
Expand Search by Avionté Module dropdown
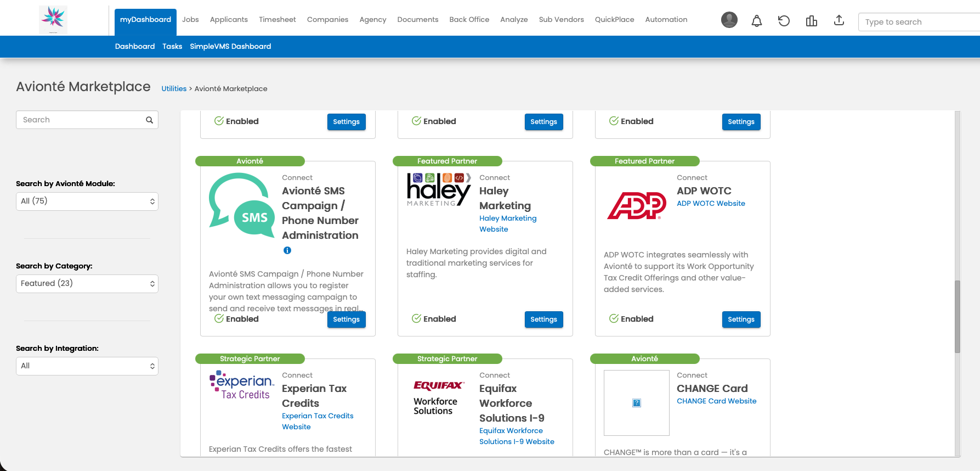tap(87, 201)
